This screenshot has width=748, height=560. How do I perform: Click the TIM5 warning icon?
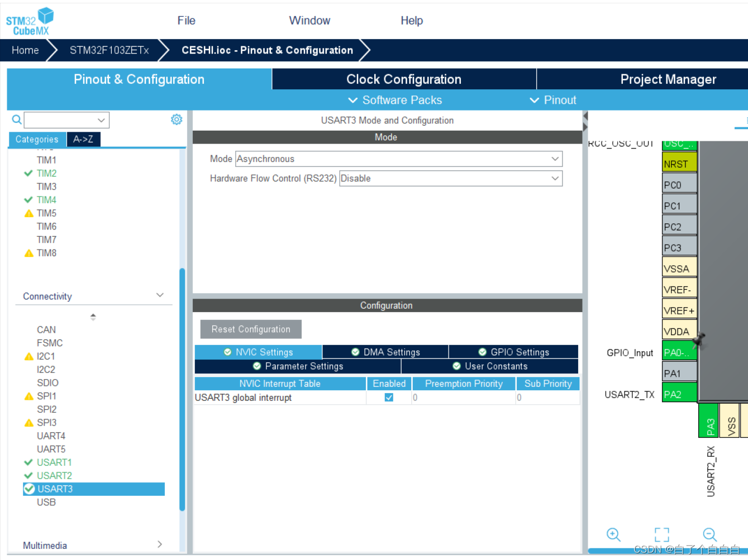(x=29, y=213)
